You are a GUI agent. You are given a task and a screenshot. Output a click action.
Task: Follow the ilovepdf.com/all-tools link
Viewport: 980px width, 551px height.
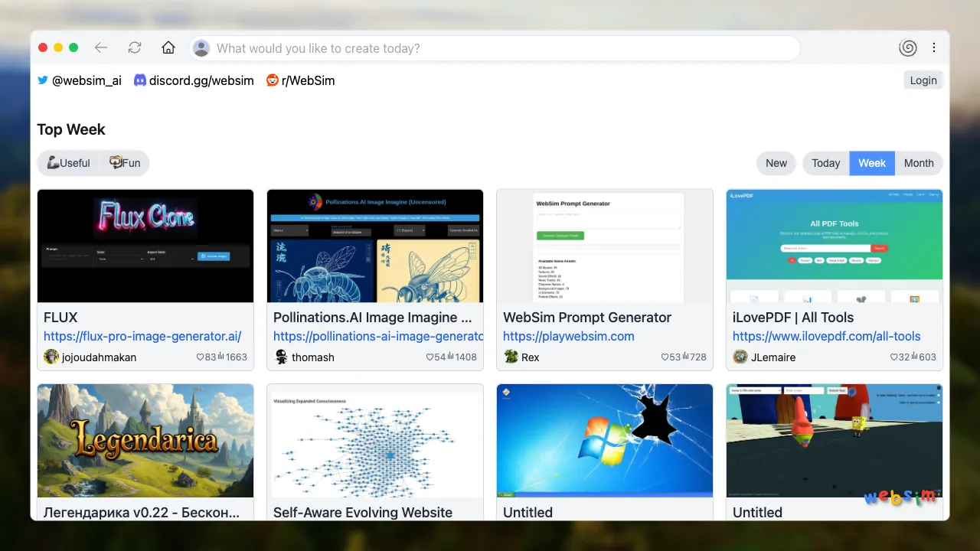[x=827, y=336]
